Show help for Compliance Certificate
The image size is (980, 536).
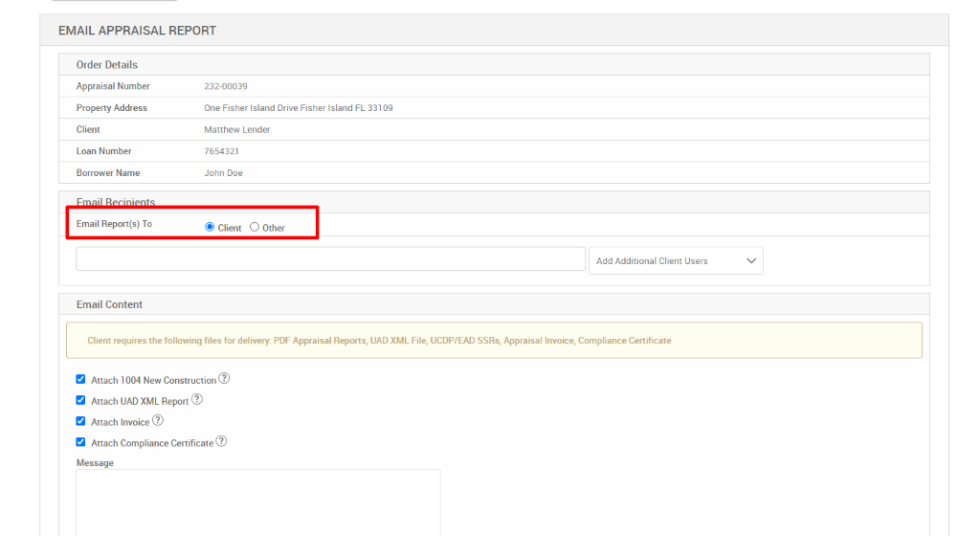pyautogui.click(x=221, y=441)
